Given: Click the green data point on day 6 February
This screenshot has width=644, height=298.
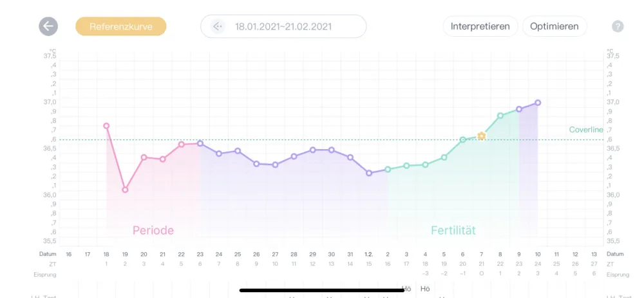Looking at the screenshot, I should tap(462, 139).
